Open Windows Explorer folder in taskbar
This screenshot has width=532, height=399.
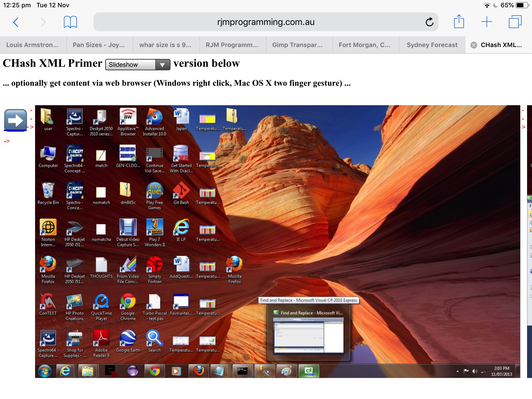(88, 371)
